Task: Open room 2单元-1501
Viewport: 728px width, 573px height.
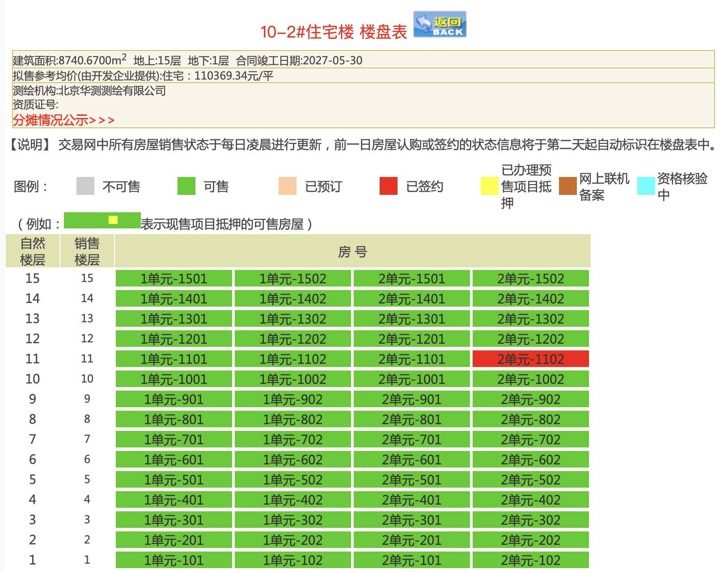Action: (x=412, y=278)
